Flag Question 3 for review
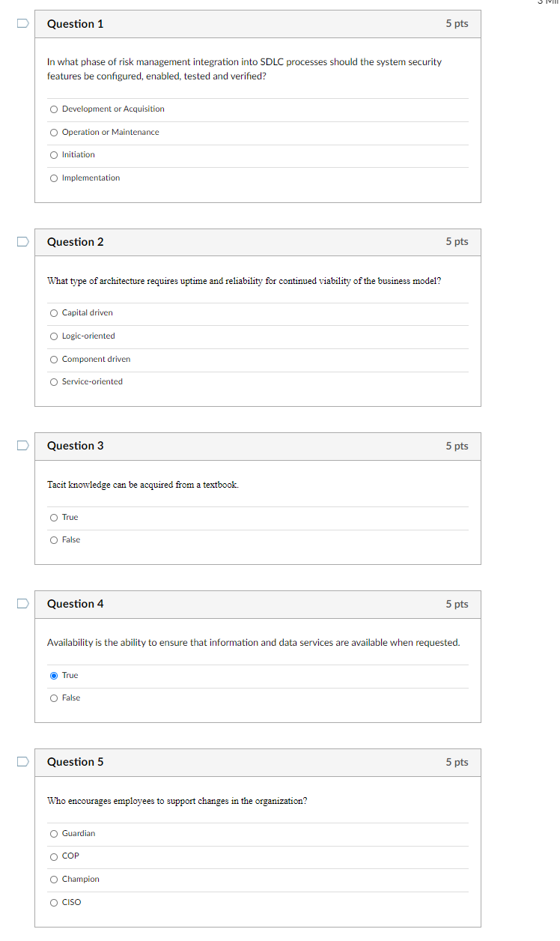560x941 pixels. (x=22, y=445)
